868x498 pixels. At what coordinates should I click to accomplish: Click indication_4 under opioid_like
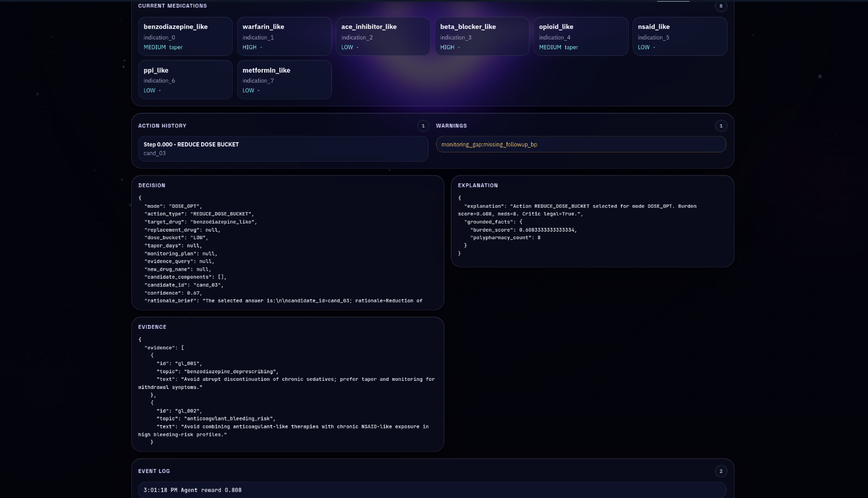[x=554, y=37]
